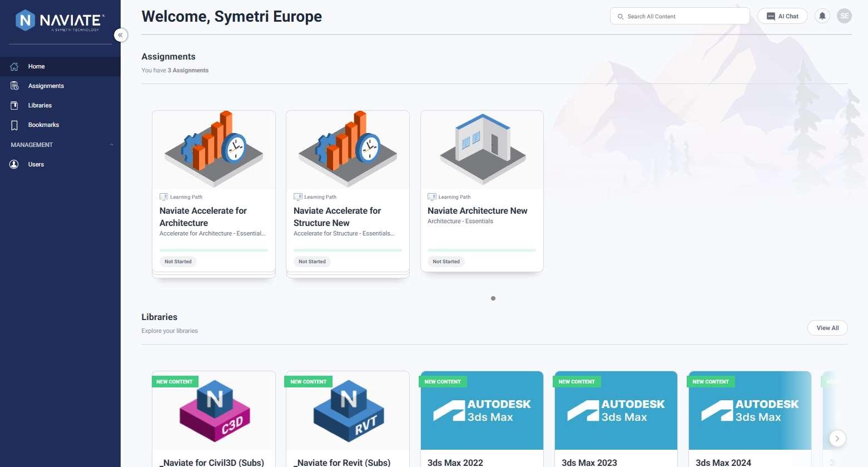Screen dimensions: 868x467
Task: Open Naviate for Revit library thumbnail
Action: [348, 411]
